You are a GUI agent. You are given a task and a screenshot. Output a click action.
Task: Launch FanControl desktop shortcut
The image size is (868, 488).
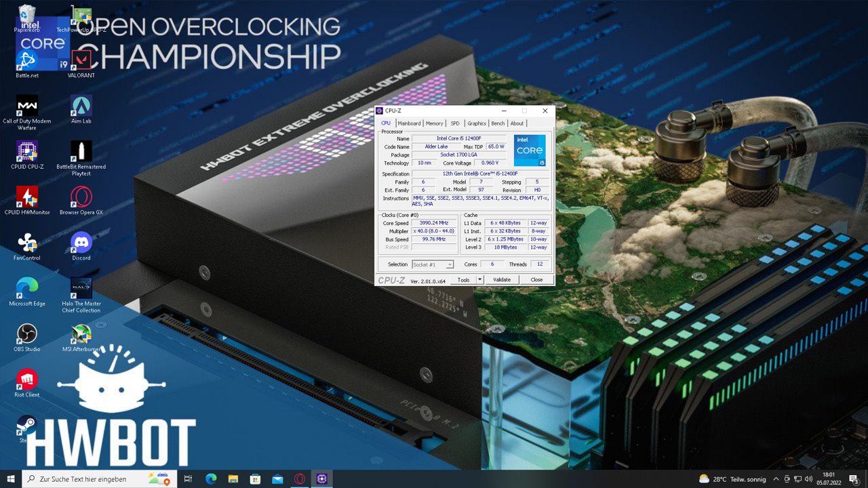[x=27, y=247]
